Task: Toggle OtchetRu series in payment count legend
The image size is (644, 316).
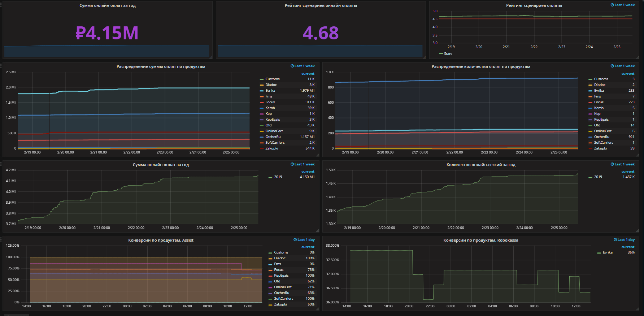Action: click(602, 137)
